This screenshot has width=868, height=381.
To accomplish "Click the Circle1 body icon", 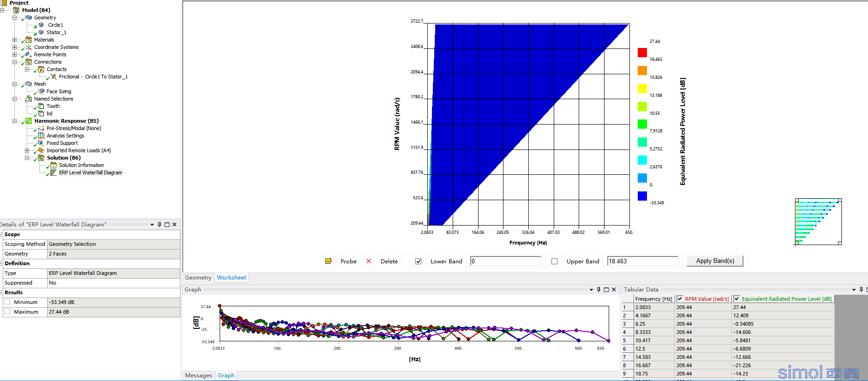I will (41, 25).
